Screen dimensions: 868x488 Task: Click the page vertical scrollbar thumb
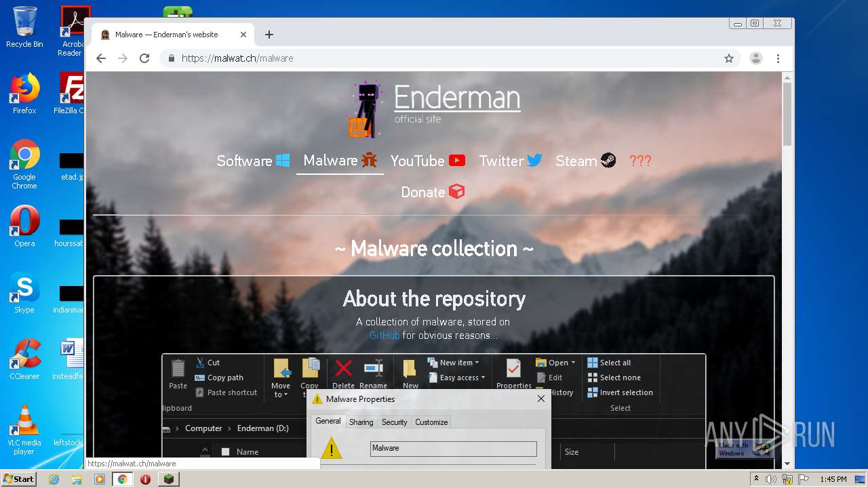[x=787, y=113]
